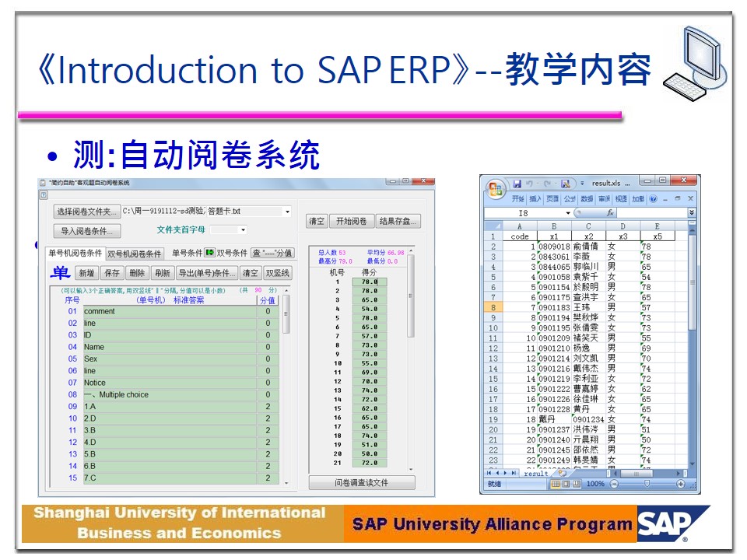This screenshot has width=747, height=560.
Task: Open the Name Box dropdown showing I8
Action: (x=568, y=213)
